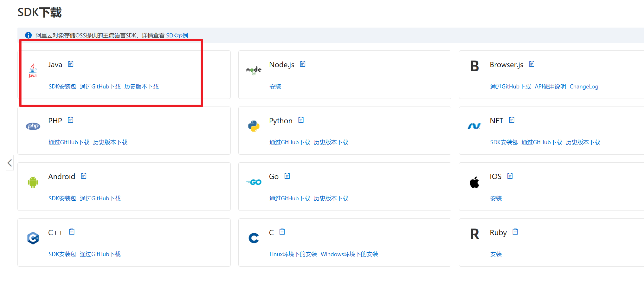This screenshot has width=644, height=304.
Task: Open the document icon next to Java
Action: click(71, 64)
